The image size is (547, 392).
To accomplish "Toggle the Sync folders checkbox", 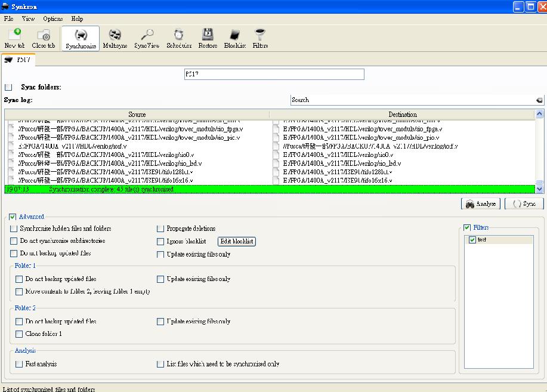I will click(x=8, y=87).
